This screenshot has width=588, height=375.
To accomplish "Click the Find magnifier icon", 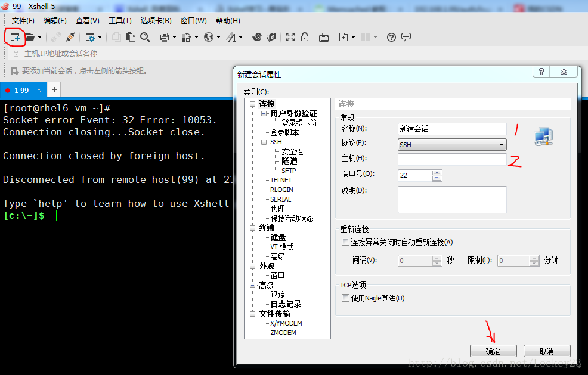I will [x=145, y=37].
